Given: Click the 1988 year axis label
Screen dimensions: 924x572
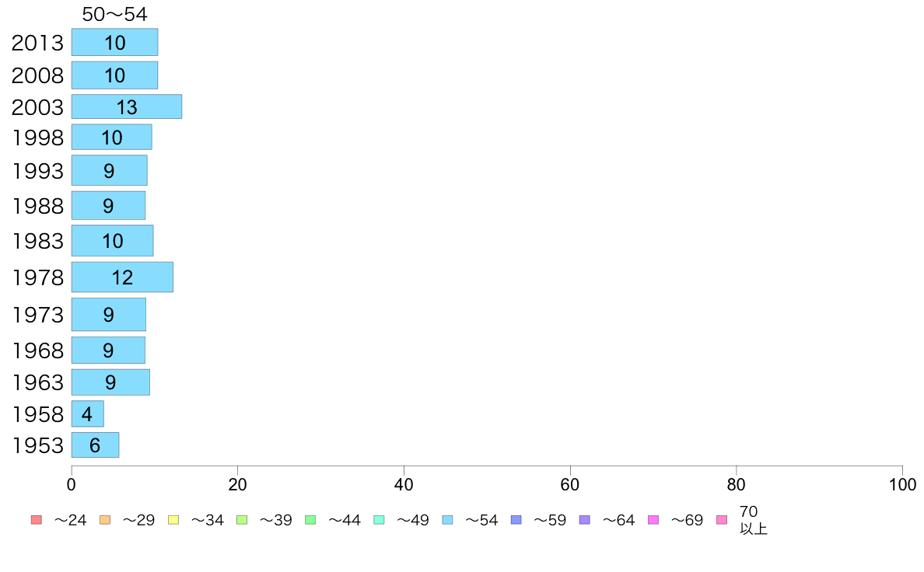Looking at the screenshot, I should (37, 206).
